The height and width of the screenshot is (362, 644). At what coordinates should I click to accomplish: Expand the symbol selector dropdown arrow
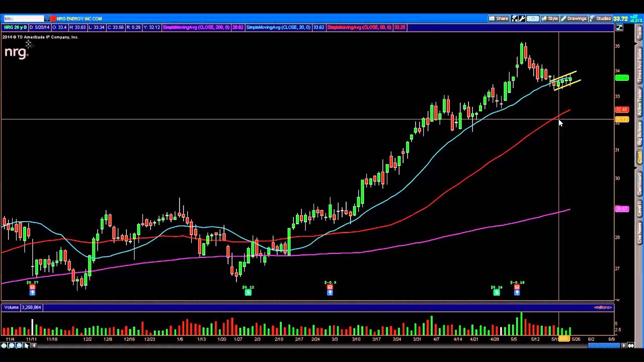[47, 19]
